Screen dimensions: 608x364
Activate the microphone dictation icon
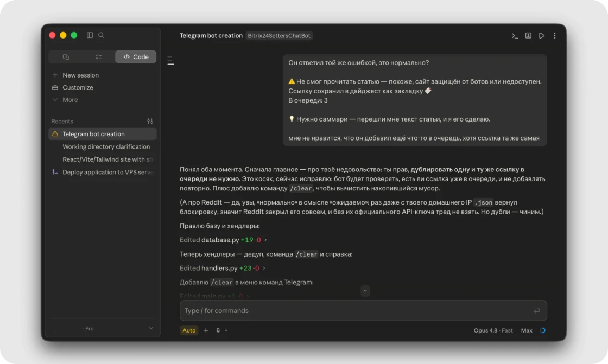pos(218,330)
